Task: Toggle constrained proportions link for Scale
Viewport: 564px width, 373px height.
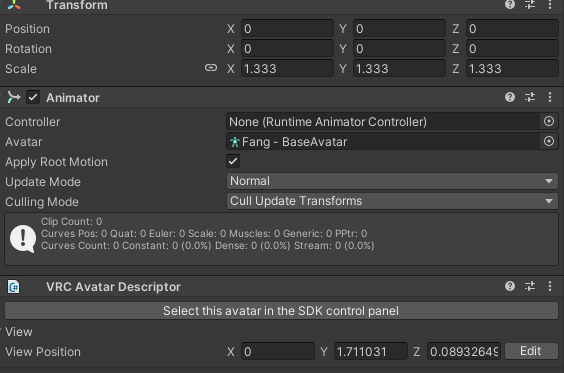Action: pyautogui.click(x=211, y=68)
